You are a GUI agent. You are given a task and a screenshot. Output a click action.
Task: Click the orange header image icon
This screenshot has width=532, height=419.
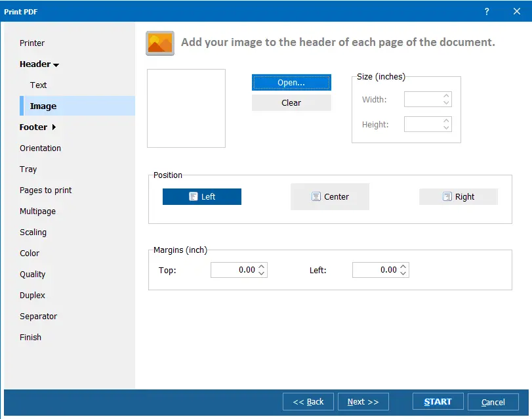point(158,41)
